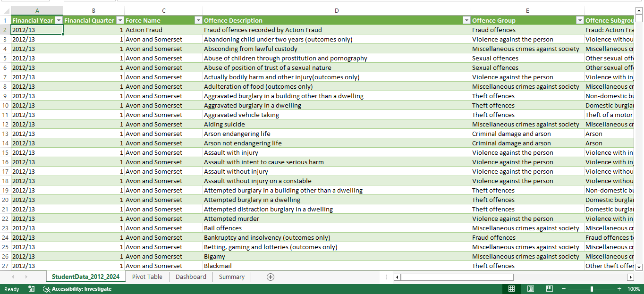Switch to Page Layout view
The image size is (644, 294).
pyautogui.click(x=530, y=289)
